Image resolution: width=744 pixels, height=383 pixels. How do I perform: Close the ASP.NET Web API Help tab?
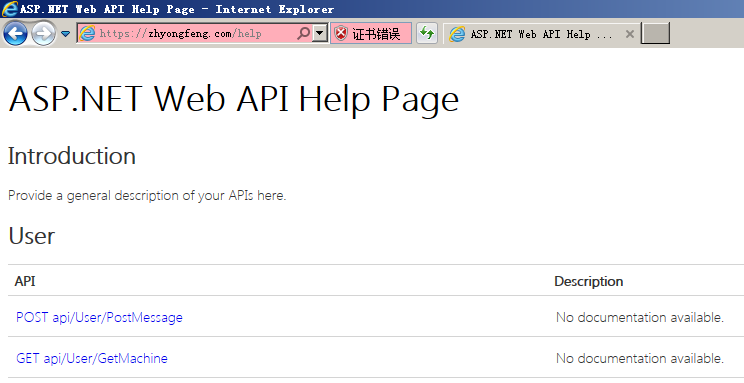point(630,34)
